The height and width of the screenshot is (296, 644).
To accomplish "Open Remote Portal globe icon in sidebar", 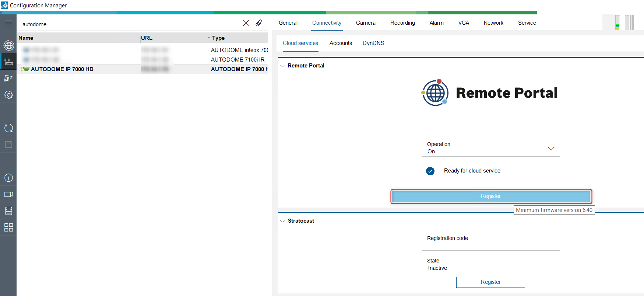I will (8, 45).
